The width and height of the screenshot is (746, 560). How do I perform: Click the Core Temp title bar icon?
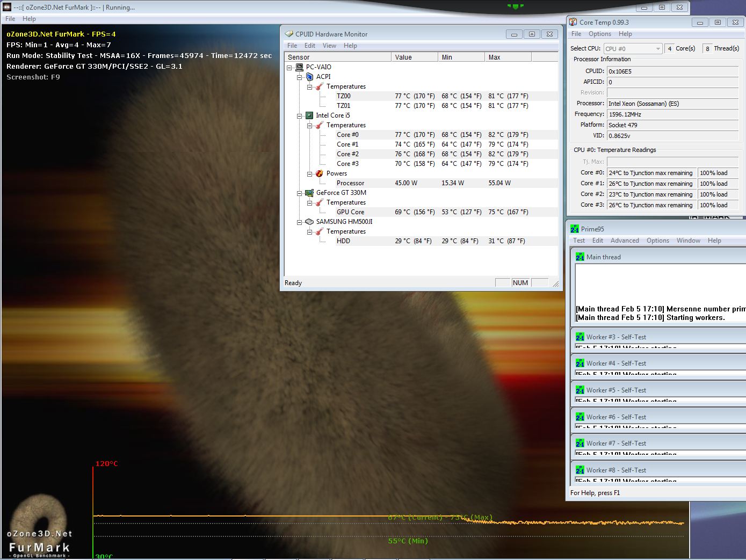(573, 22)
